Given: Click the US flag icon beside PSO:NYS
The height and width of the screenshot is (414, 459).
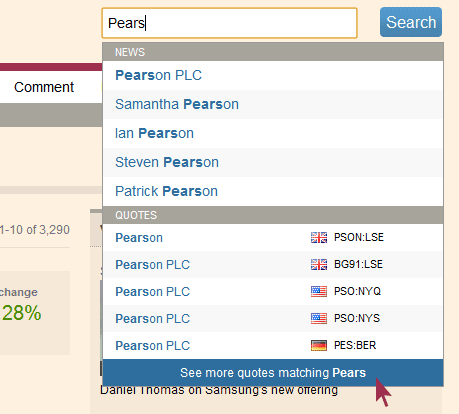Looking at the screenshot, I should (319, 318).
